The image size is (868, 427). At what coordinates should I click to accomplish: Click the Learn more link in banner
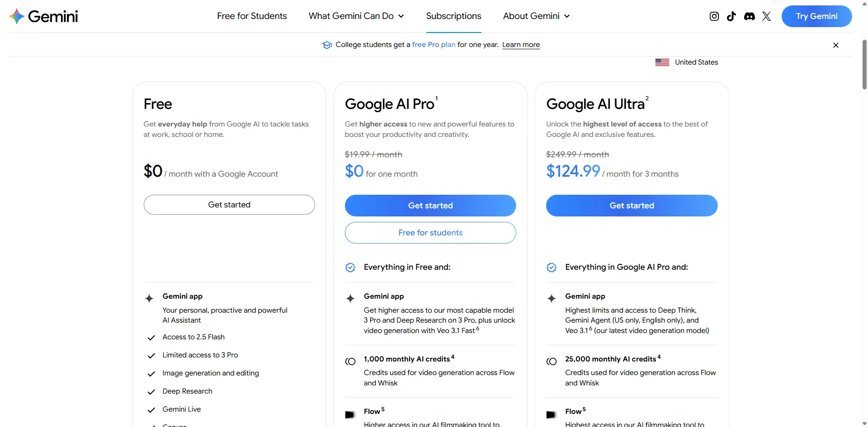point(521,45)
